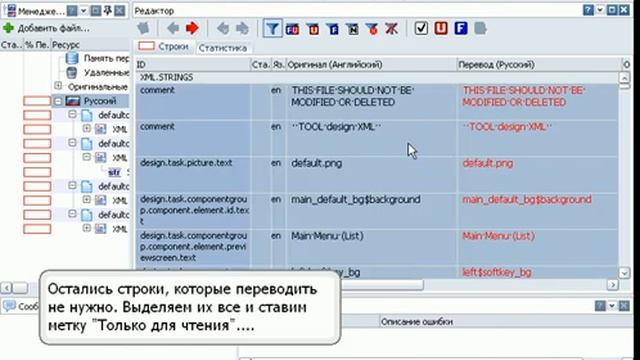Screen dimensions: 640x360
Task: Clear filters with crossed-out funnel icon
Action: click(391, 29)
